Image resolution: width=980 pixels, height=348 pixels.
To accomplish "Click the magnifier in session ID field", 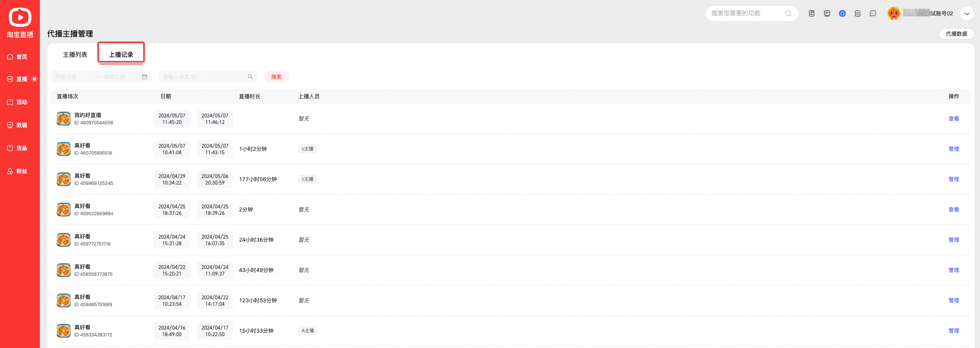I will 250,77.
